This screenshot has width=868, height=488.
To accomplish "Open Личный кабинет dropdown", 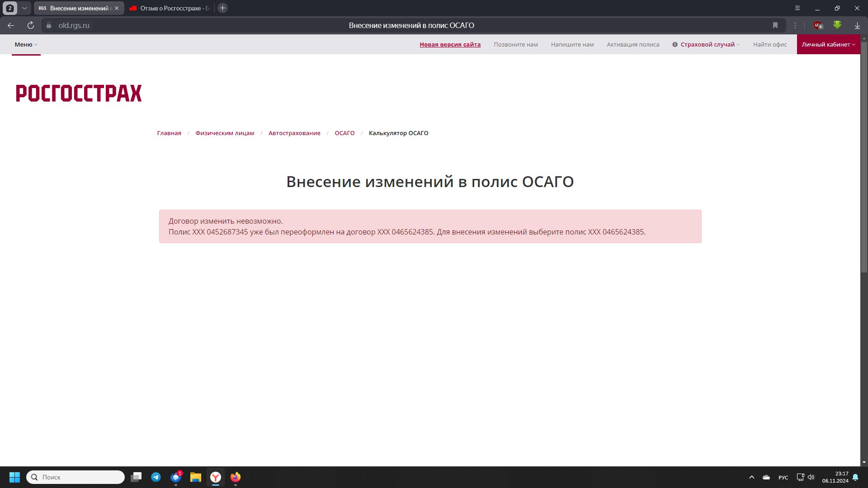I will coord(828,45).
